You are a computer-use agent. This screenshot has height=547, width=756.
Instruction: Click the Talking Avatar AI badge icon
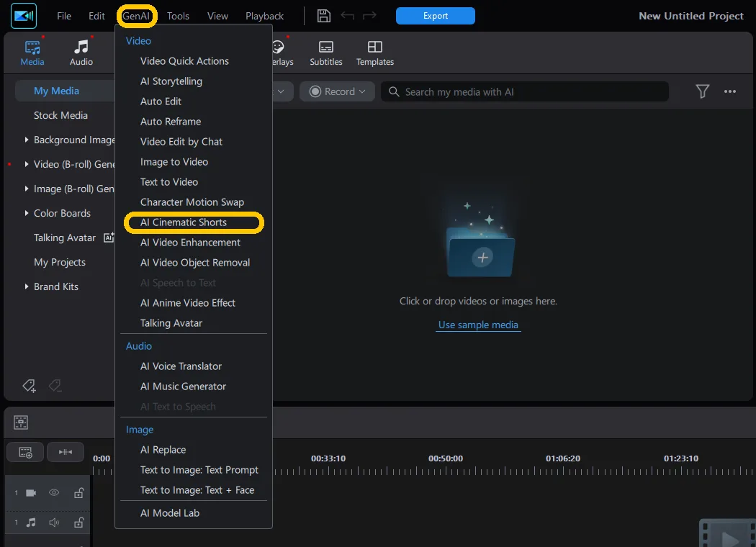(109, 238)
